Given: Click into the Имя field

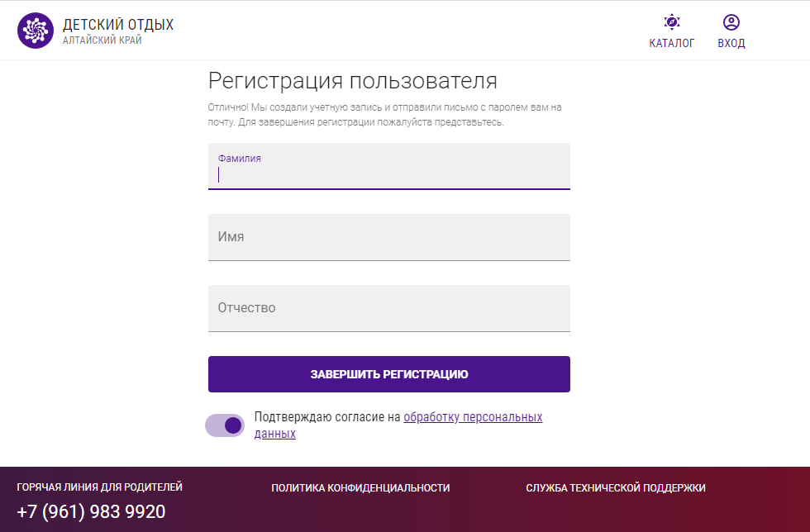Looking at the screenshot, I should tap(389, 238).
